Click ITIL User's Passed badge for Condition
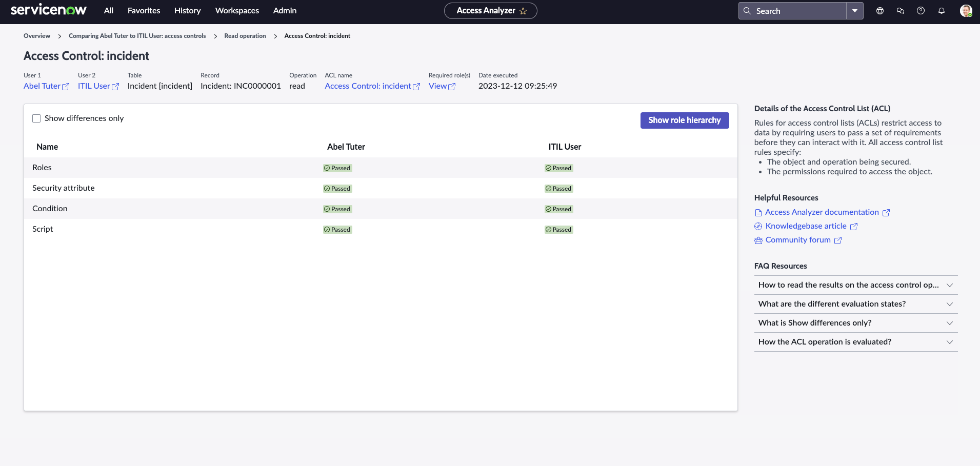The image size is (980, 466). pyautogui.click(x=559, y=209)
